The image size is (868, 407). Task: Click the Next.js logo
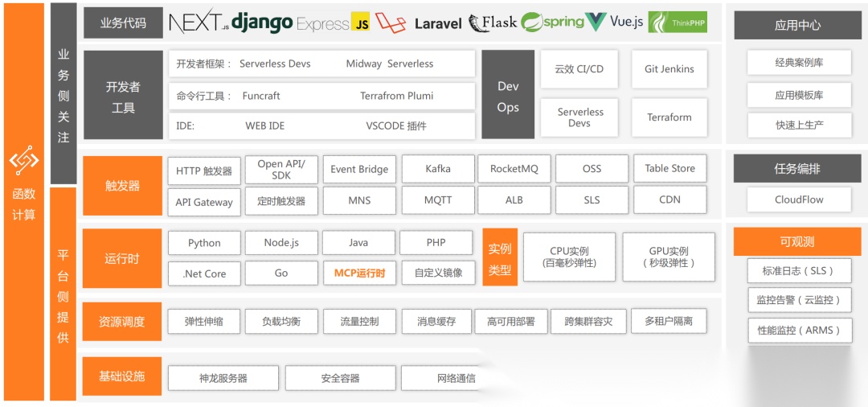pos(199,23)
